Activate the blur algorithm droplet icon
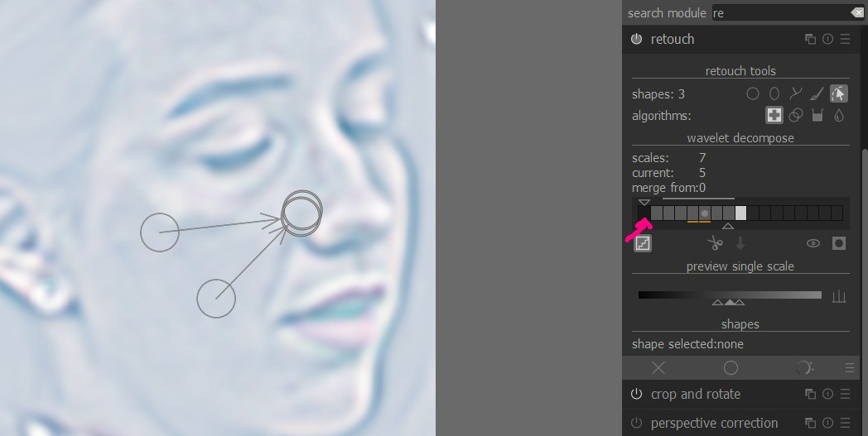 839,115
